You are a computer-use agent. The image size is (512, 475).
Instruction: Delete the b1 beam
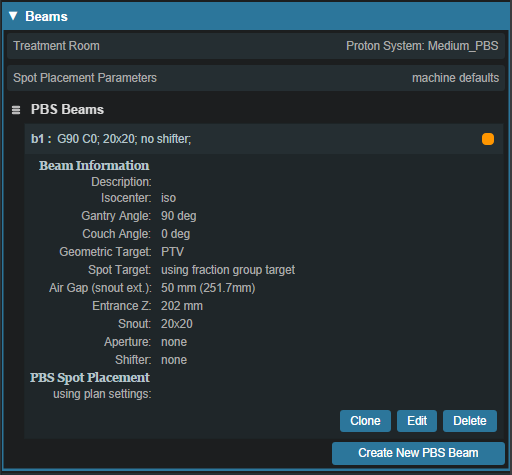tap(470, 421)
